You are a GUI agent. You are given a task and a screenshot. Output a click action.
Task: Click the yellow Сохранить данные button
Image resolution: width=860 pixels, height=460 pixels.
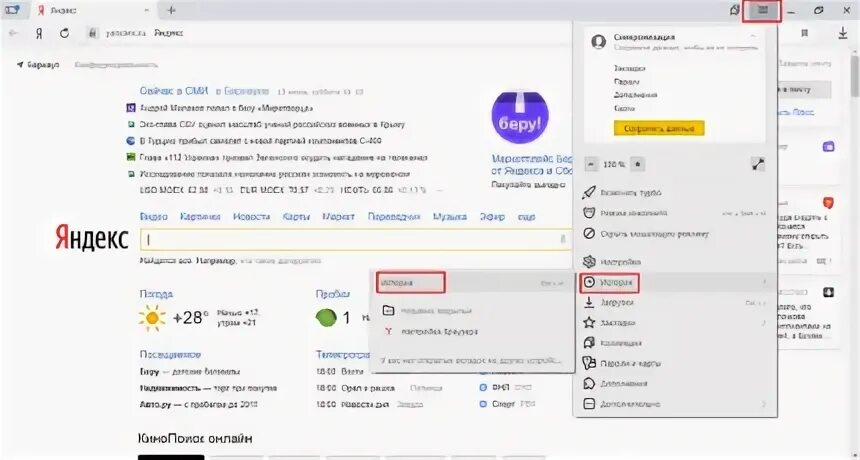[659, 128]
